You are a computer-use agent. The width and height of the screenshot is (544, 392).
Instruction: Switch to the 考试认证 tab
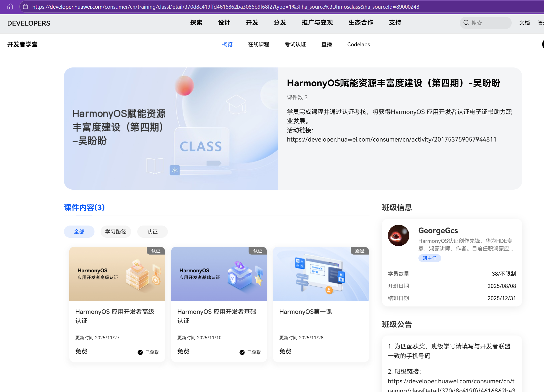tap(295, 44)
